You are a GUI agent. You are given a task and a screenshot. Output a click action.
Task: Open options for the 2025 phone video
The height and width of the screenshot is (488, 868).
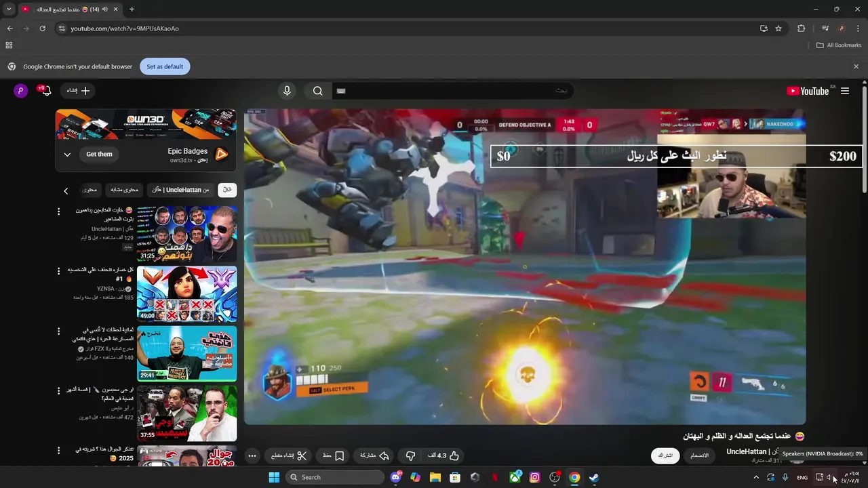[59, 450]
